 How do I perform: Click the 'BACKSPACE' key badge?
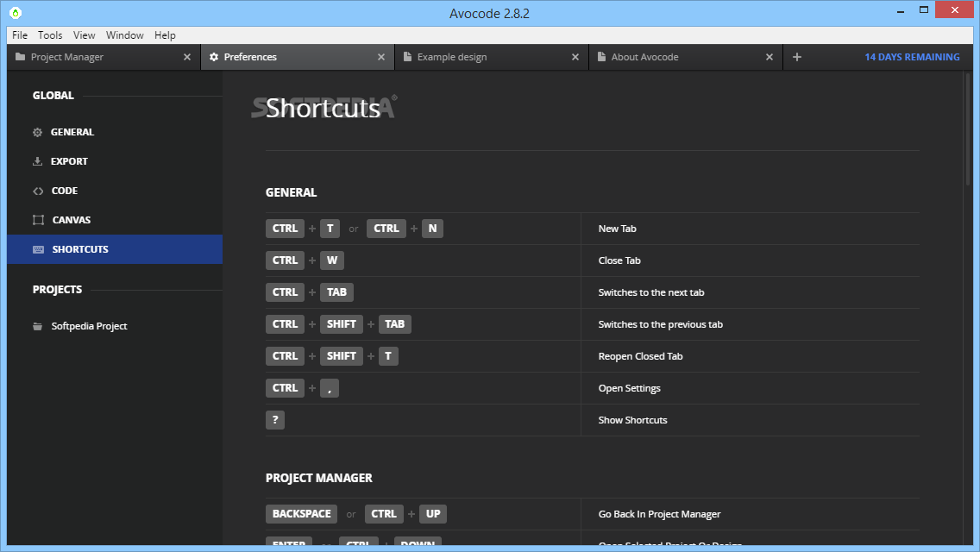coord(301,514)
